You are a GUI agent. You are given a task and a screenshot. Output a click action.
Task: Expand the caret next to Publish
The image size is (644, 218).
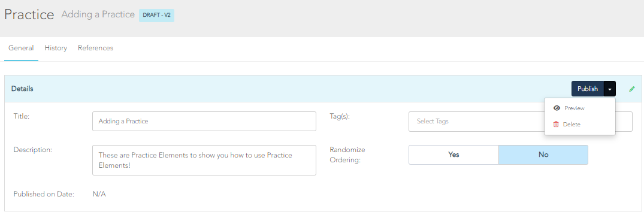tap(610, 89)
